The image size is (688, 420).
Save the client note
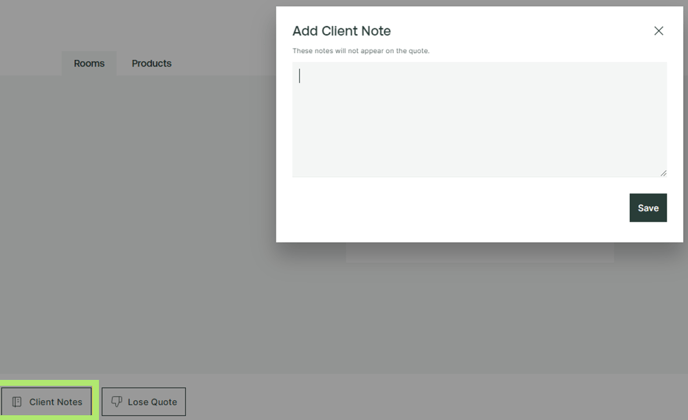(x=648, y=208)
